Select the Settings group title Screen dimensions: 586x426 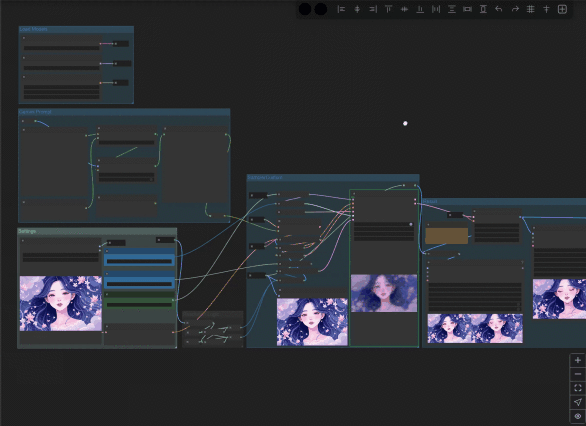coord(27,231)
